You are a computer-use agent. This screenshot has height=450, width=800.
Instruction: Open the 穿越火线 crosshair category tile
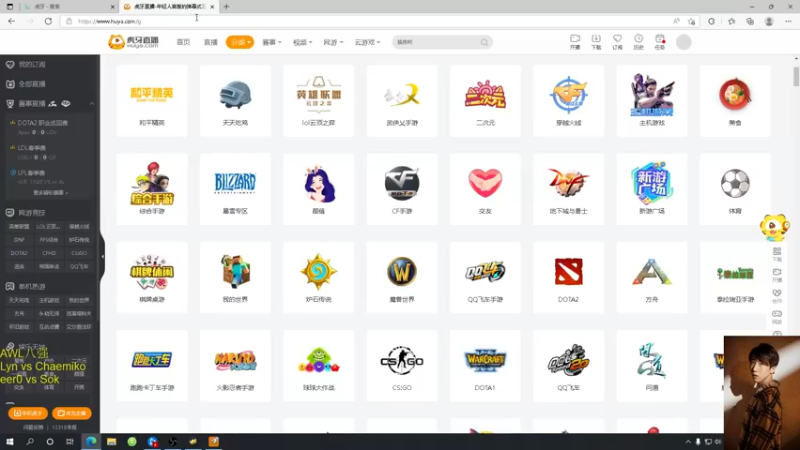click(568, 101)
